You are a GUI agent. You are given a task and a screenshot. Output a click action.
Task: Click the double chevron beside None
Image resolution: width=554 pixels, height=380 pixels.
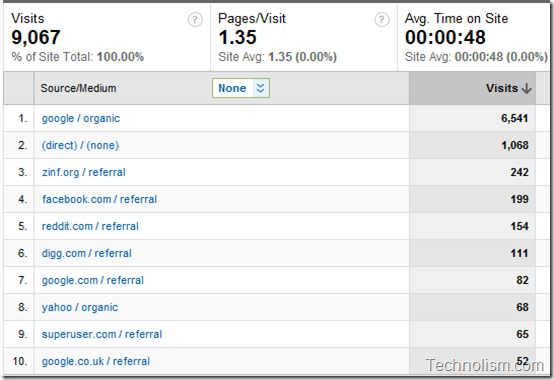click(x=260, y=88)
